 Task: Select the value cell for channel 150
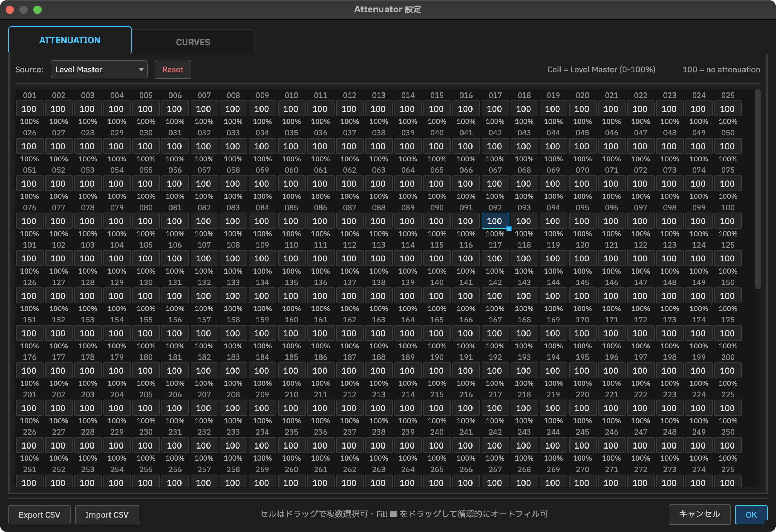[x=728, y=296]
